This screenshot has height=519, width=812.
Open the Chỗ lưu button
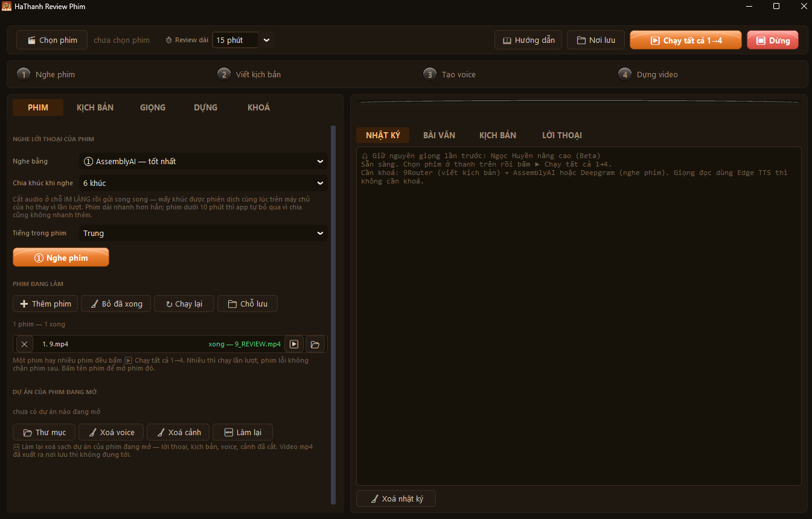pyautogui.click(x=248, y=304)
